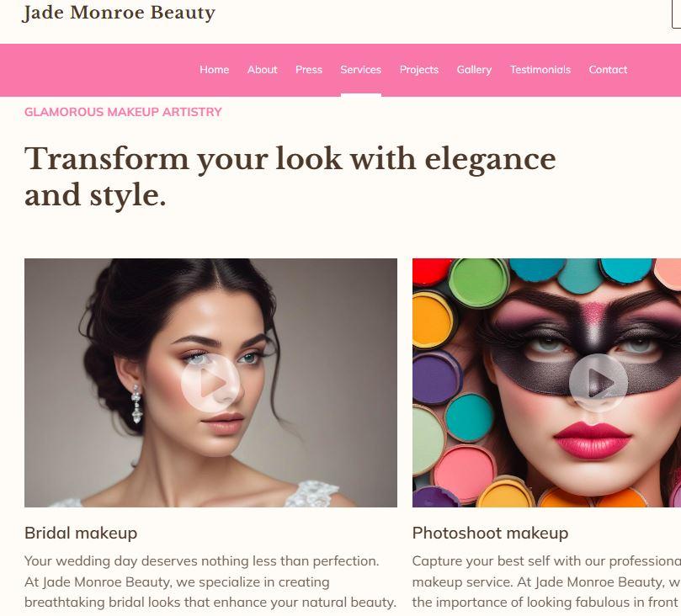Click the Photoshoot makeup heading
This screenshot has height=616, width=681.
point(491,533)
